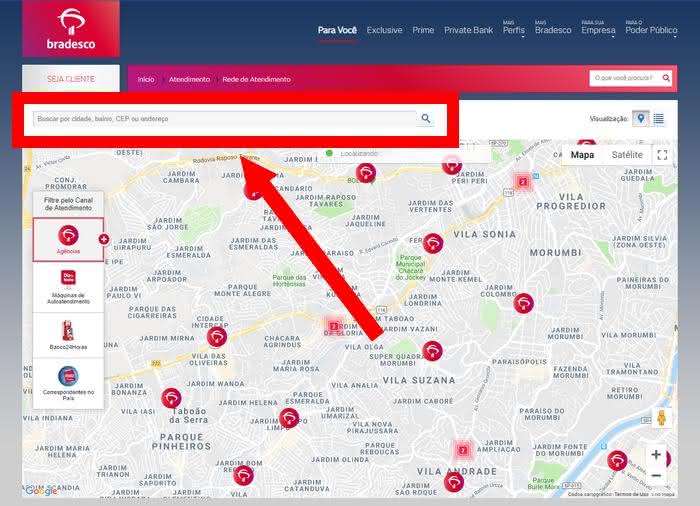Open the Private Bank section

click(x=468, y=30)
